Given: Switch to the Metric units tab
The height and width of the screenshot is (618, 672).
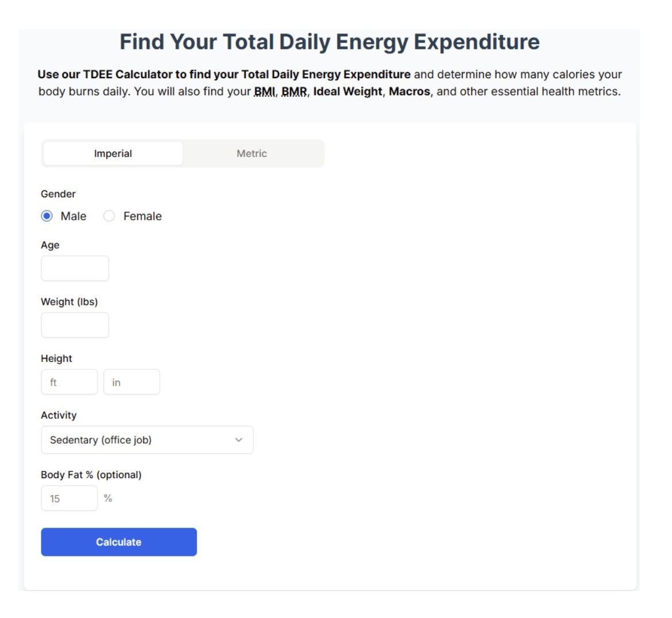Looking at the screenshot, I should pyautogui.click(x=252, y=154).
